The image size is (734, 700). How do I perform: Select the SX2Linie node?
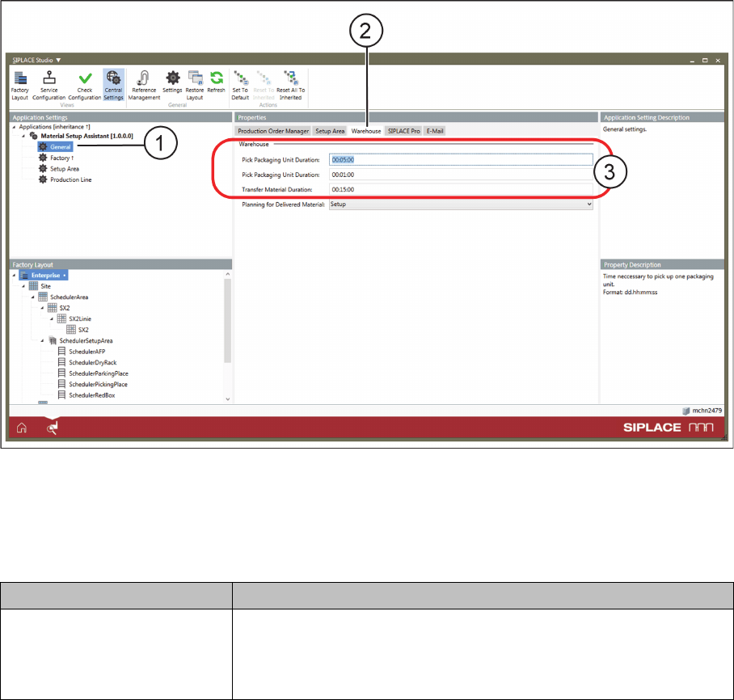coord(74,318)
